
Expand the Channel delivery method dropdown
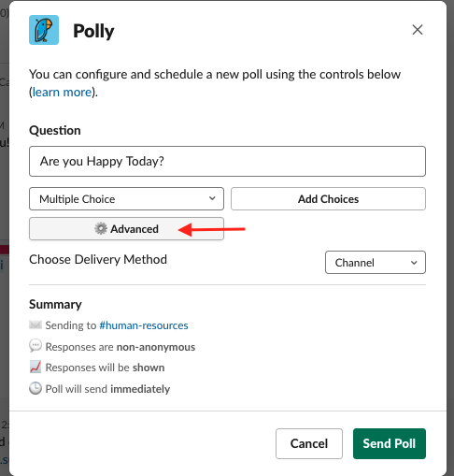click(376, 263)
